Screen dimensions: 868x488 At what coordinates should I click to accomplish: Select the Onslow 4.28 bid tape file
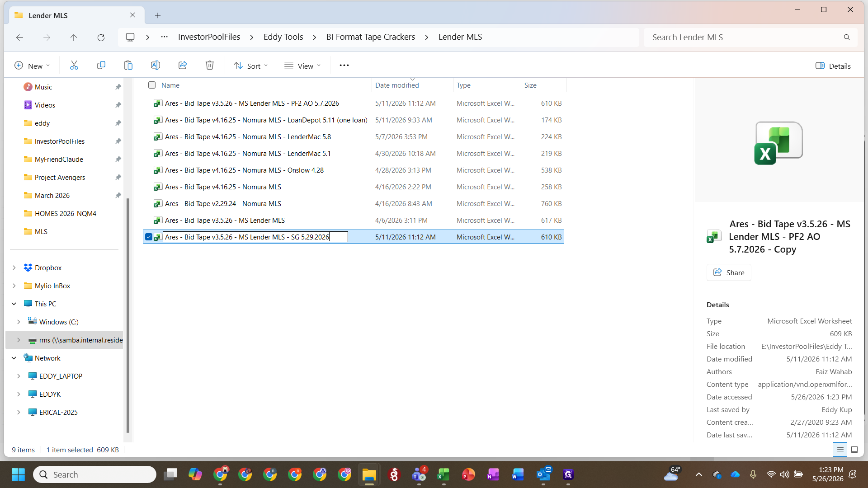pos(244,170)
